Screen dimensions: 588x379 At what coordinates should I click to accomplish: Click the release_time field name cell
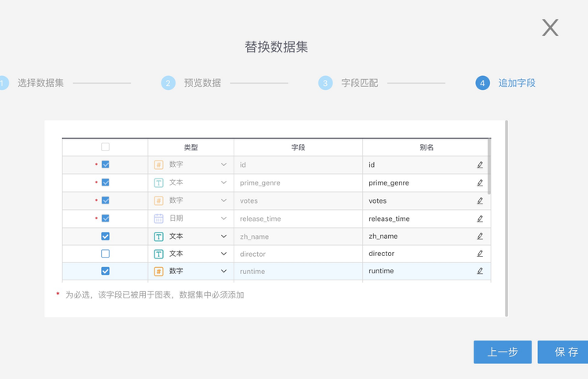pos(298,218)
